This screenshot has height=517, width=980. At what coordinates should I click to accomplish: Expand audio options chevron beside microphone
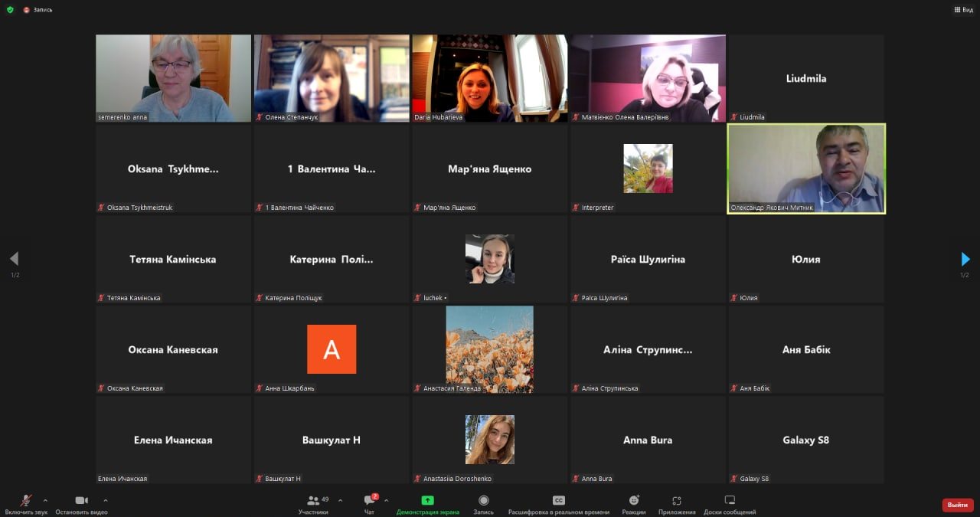click(x=45, y=500)
